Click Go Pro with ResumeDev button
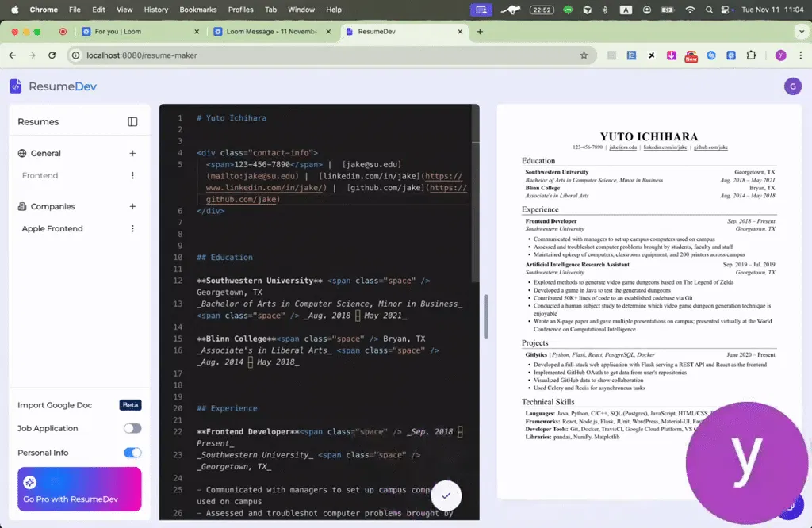The width and height of the screenshot is (812, 528). point(79,489)
